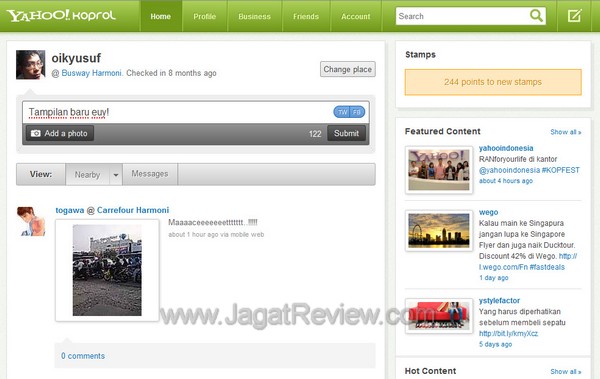Screen dimensions: 600x379
Task: Click the 244 points to new stamps banner
Action: coord(493,82)
